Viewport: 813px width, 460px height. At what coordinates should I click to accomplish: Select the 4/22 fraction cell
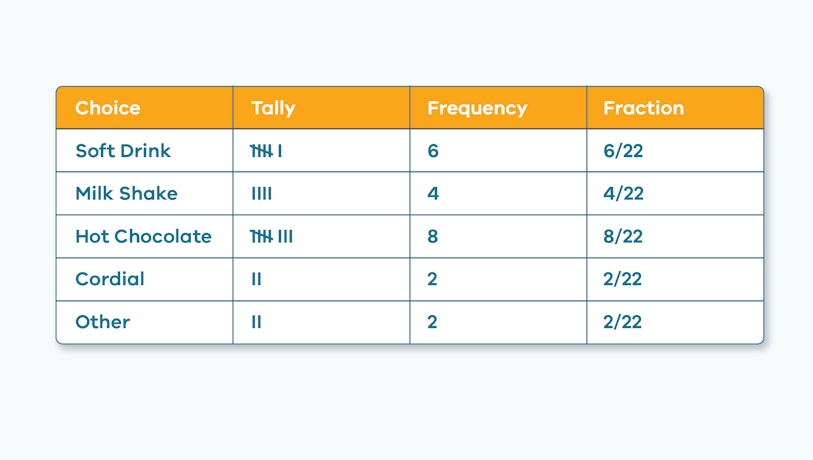622,194
